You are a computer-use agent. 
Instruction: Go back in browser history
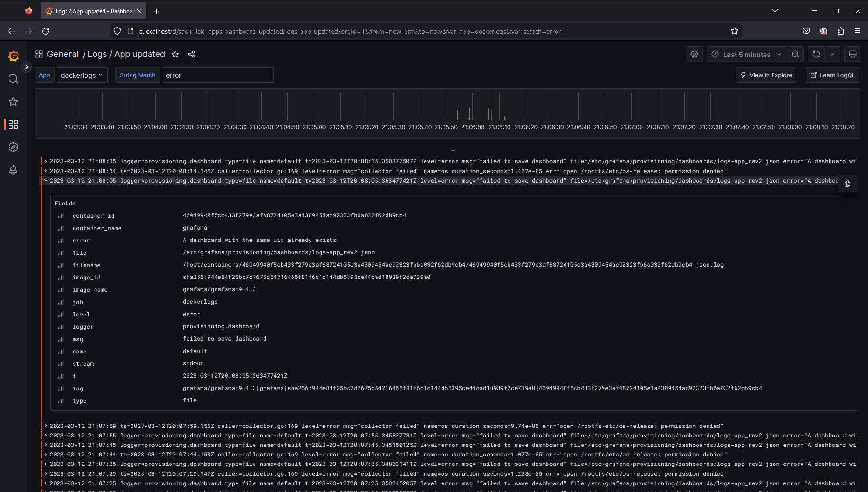tap(11, 31)
